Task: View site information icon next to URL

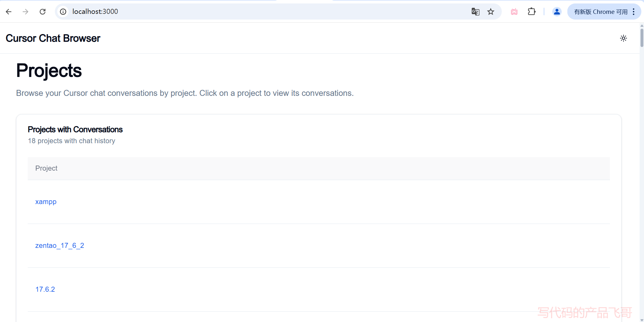Action: [x=63, y=12]
